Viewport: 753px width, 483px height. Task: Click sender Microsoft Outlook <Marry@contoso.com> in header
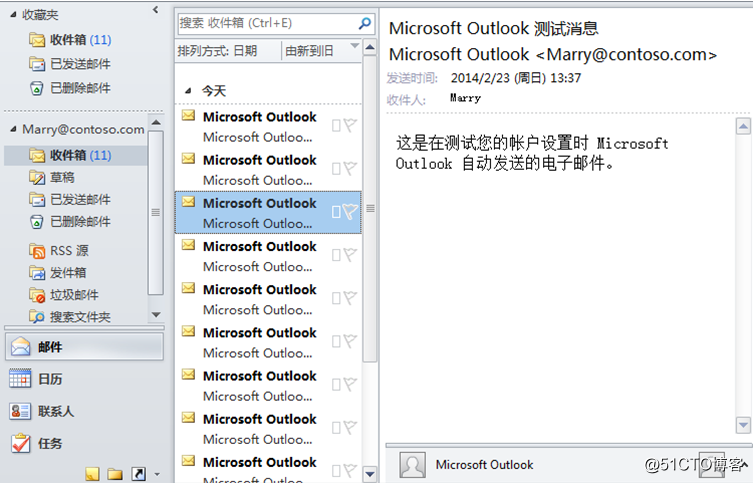(552, 54)
